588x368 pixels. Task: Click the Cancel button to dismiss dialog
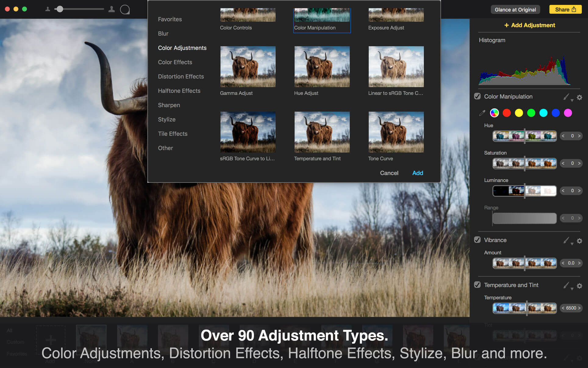tap(389, 172)
